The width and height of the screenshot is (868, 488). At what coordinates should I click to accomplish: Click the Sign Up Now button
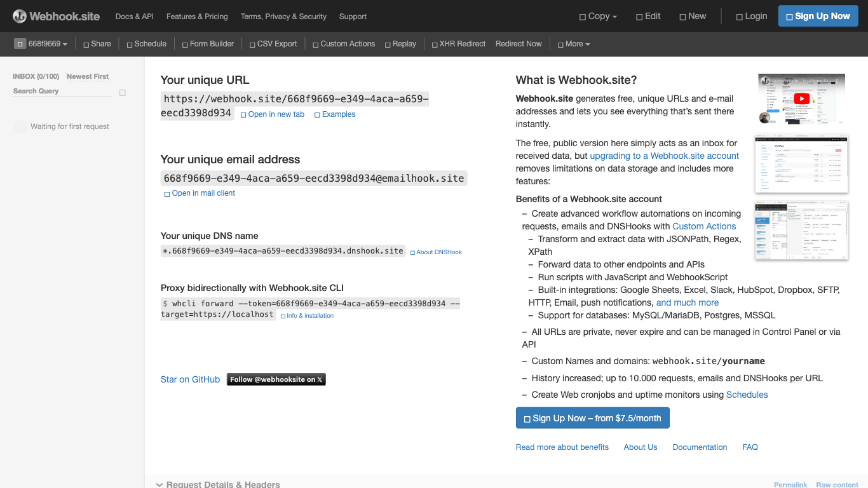pos(818,17)
